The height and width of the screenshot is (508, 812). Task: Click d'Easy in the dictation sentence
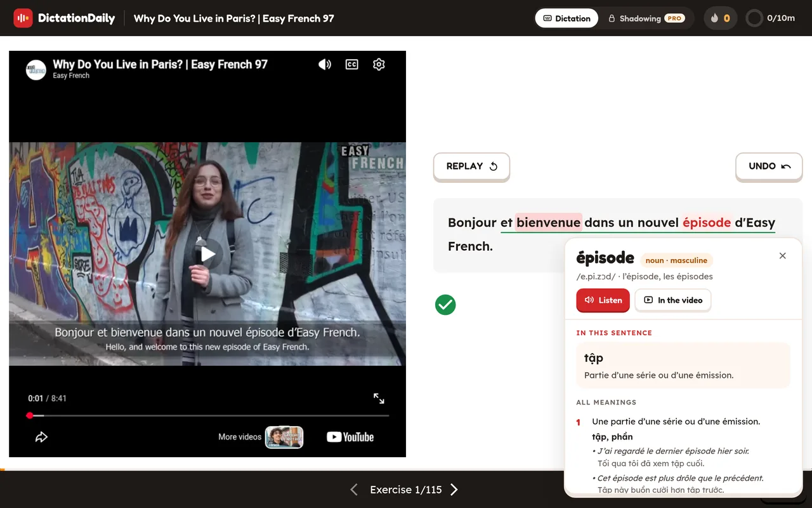coord(755,223)
